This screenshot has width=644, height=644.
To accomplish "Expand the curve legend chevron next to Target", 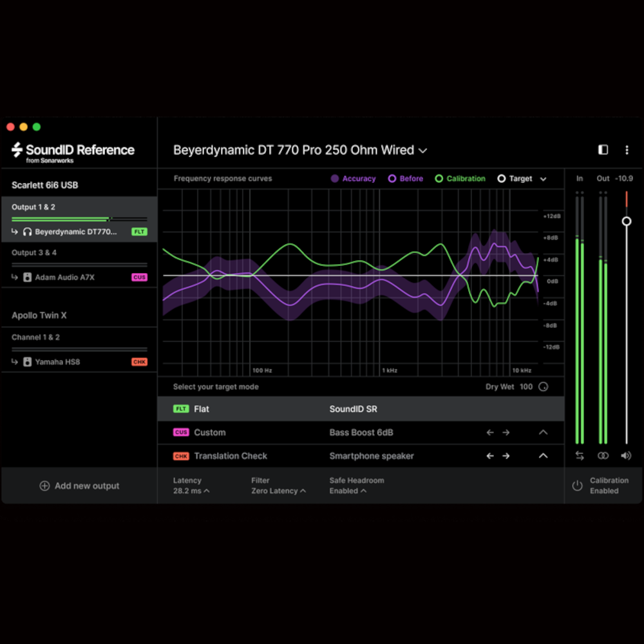I will [543, 179].
